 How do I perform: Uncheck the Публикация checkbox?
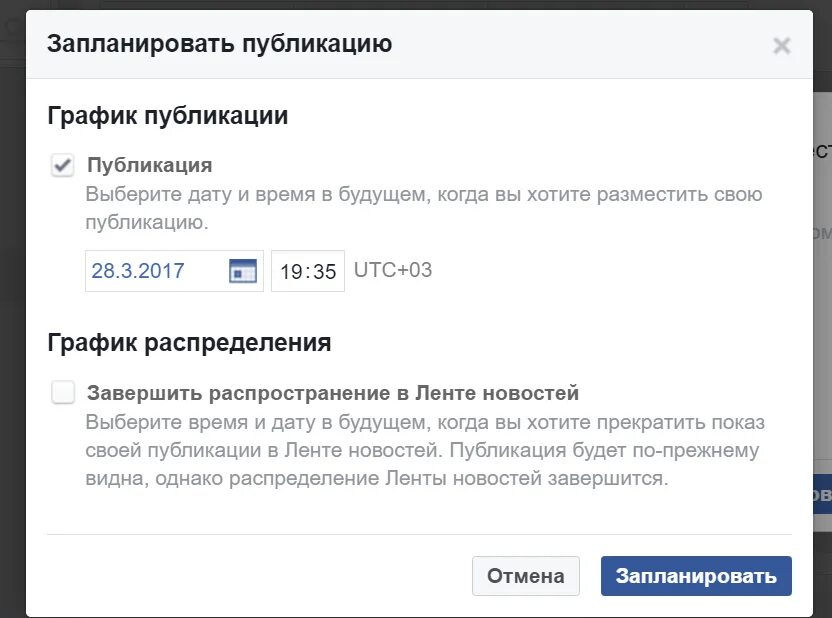62,166
